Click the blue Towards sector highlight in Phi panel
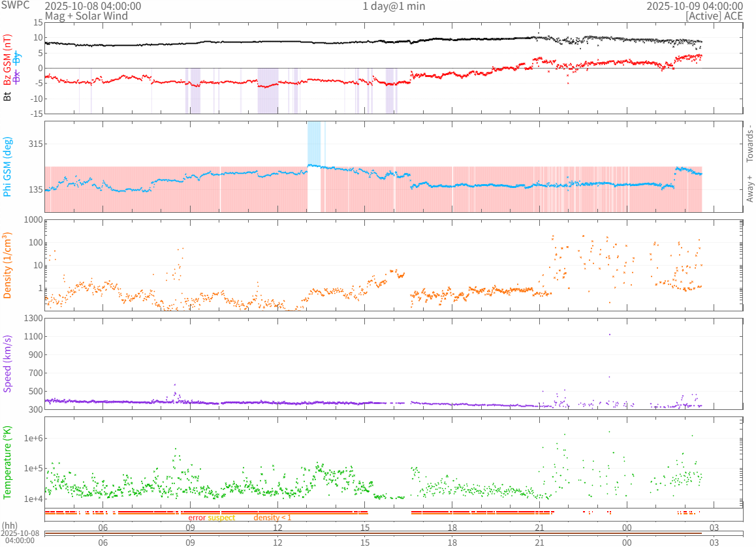Image resolution: width=756 pixels, height=547 pixels. (314, 142)
